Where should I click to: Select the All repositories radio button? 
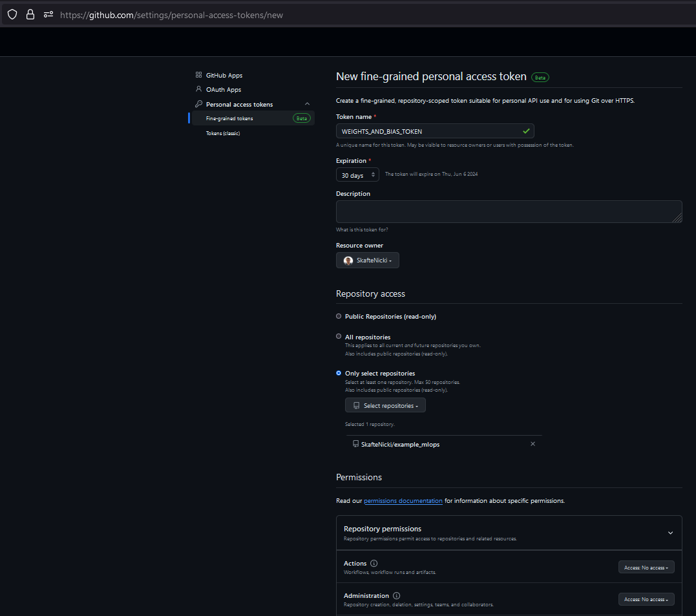pos(339,336)
